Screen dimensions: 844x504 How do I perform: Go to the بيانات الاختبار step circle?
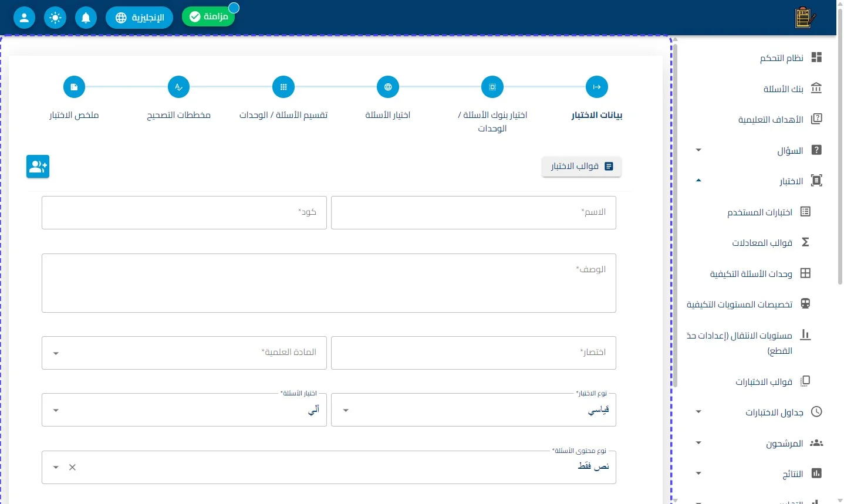tap(597, 87)
